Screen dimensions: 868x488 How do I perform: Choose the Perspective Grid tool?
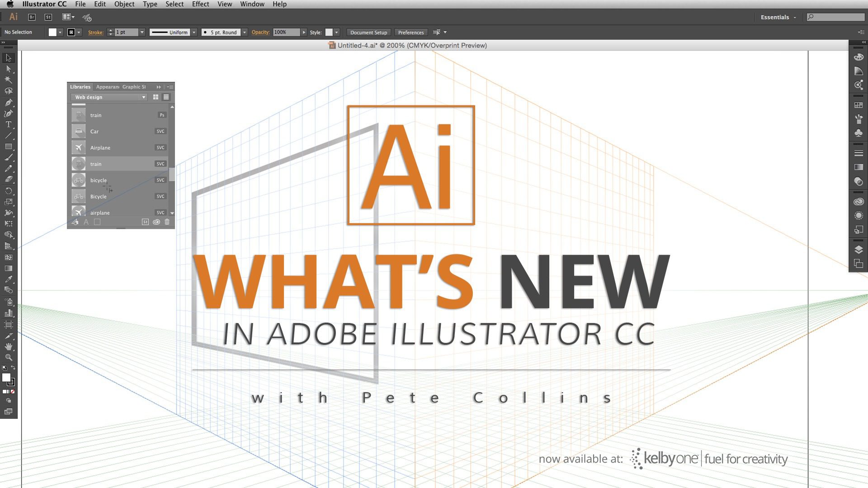[x=8, y=246]
